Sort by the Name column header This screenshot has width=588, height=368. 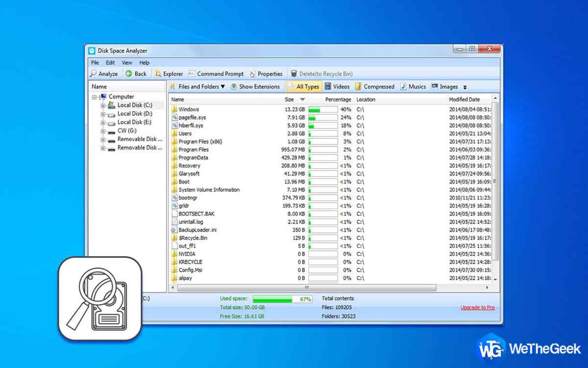[x=215, y=99]
